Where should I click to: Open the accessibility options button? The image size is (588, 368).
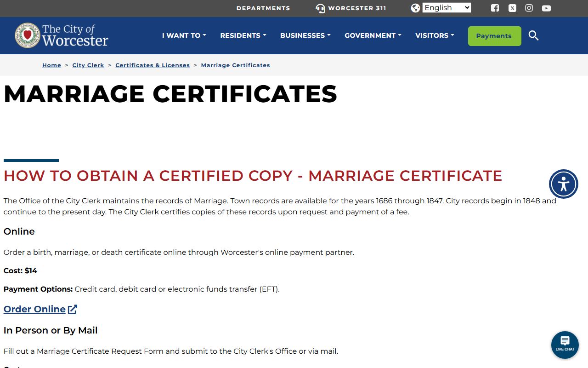click(564, 184)
